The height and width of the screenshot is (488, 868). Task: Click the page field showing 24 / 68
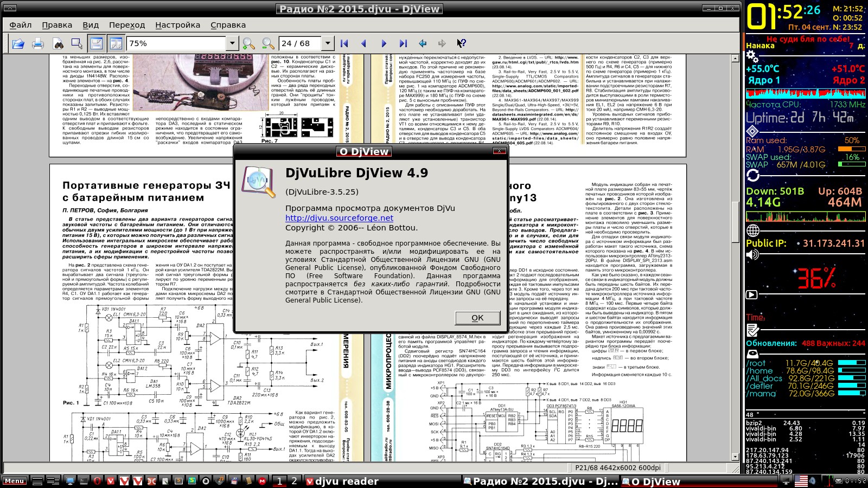(x=300, y=43)
